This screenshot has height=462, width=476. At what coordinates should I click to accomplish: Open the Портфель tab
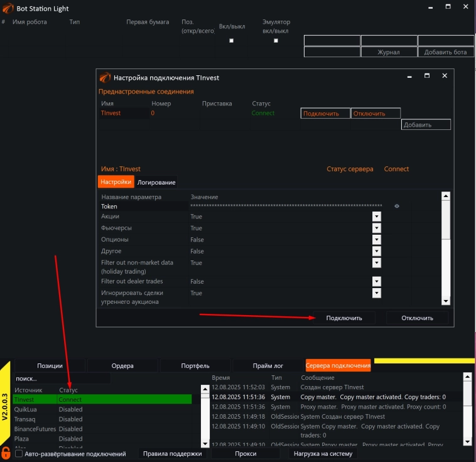click(197, 365)
